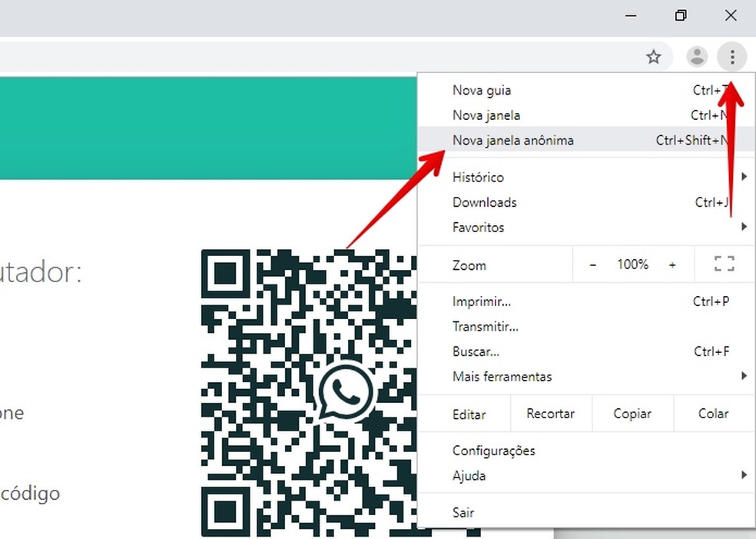Minimize the Chrome window
756x539 pixels.
coord(631,16)
